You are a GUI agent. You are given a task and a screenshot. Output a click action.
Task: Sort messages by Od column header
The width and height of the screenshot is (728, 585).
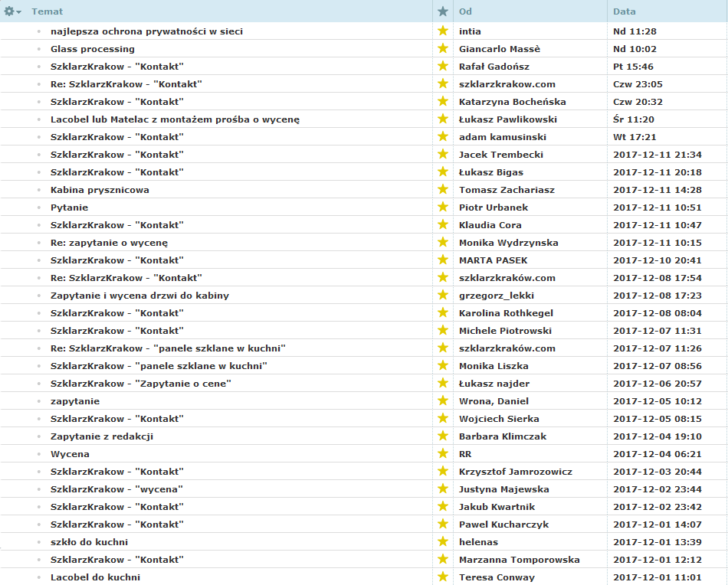(465, 11)
